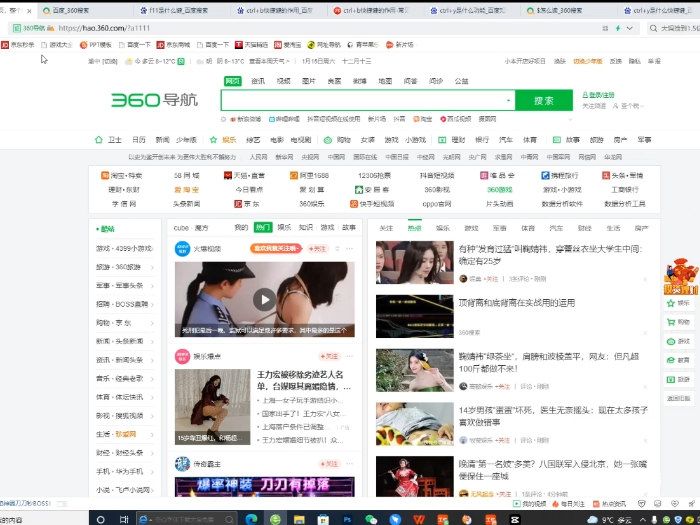700x525 pixels.
Task: Open the 360 browser taskbar icon
Action: (x=275, y=519)
